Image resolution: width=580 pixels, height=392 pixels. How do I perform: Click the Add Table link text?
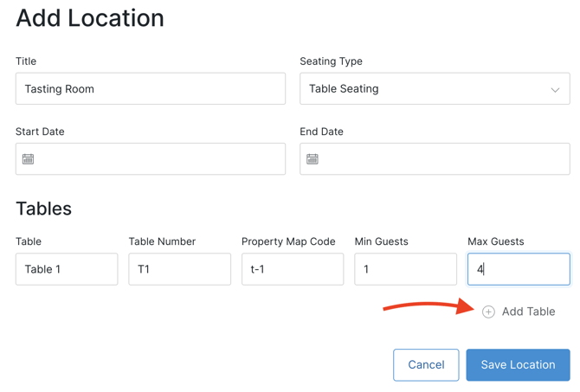528,312
